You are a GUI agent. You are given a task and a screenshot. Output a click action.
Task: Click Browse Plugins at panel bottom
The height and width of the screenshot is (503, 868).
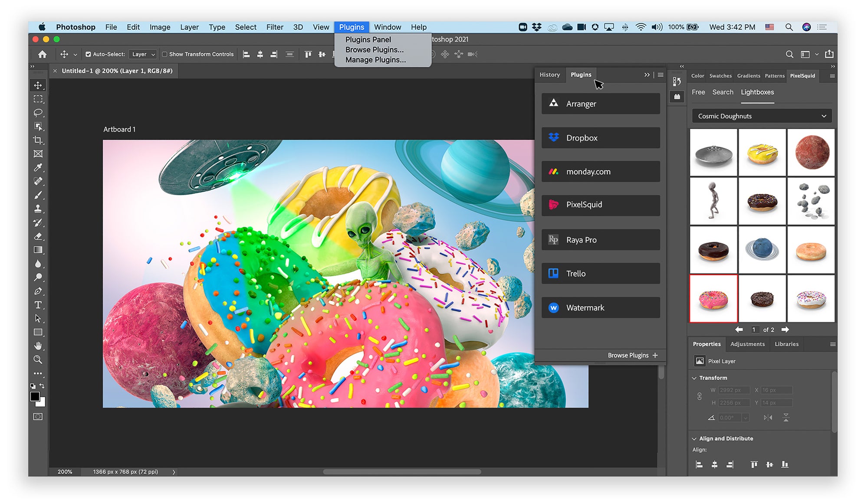click(632, 355)
